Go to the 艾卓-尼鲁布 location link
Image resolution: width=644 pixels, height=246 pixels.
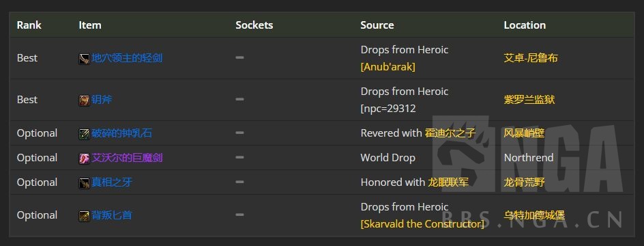point(531,58)
